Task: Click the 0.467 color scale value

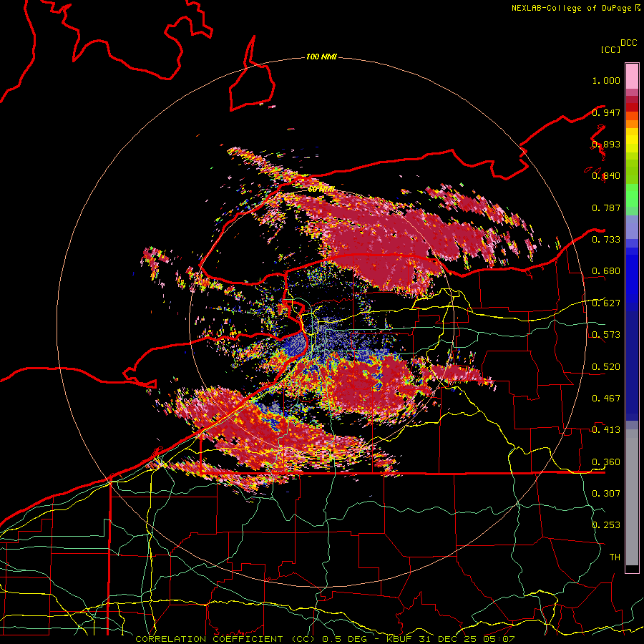Action: point(606,399)
